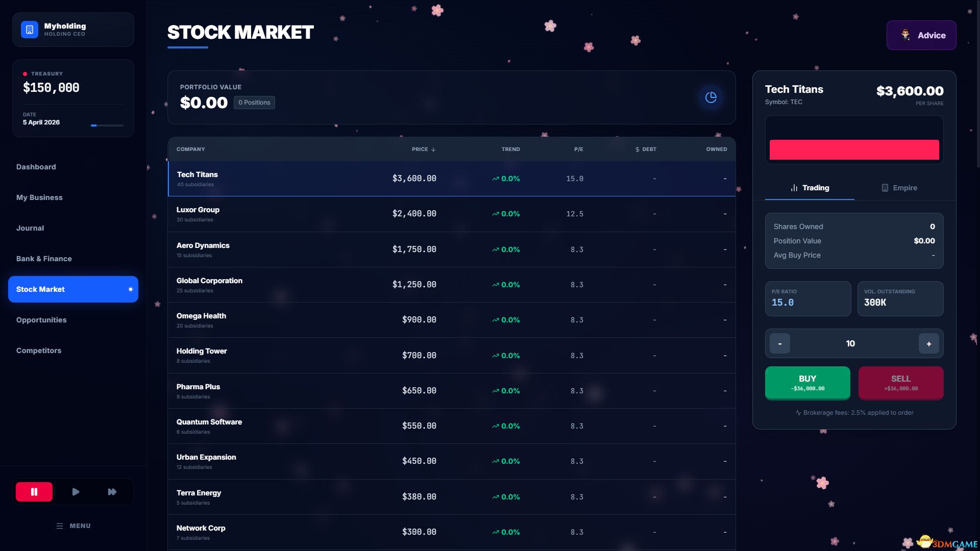980x551 pixels.
Task: Resume at normal speed with the play button
Action: pos(76,492)
